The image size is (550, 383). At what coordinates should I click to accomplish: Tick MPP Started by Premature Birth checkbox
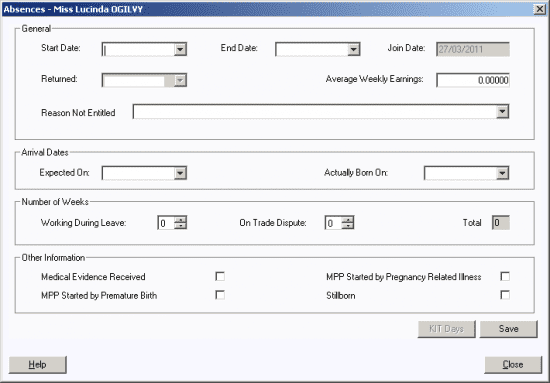220,295
